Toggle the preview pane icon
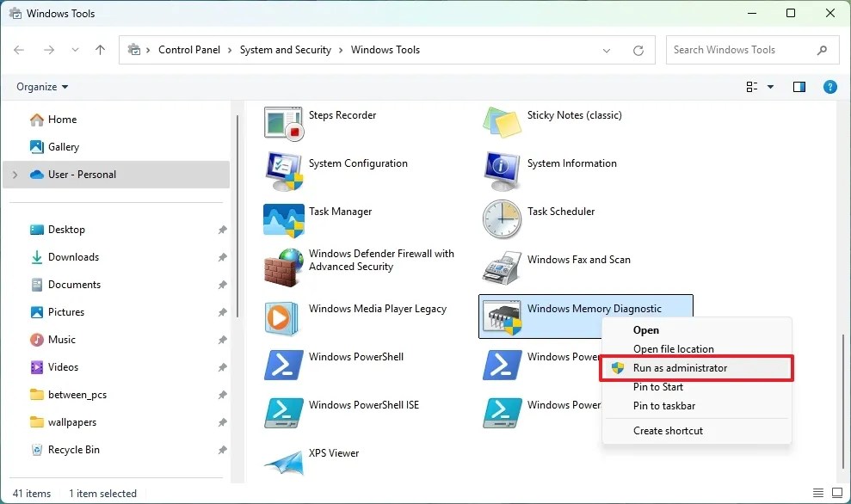The width and height of the screenshot is (851, 504). (x=799, y=86)
